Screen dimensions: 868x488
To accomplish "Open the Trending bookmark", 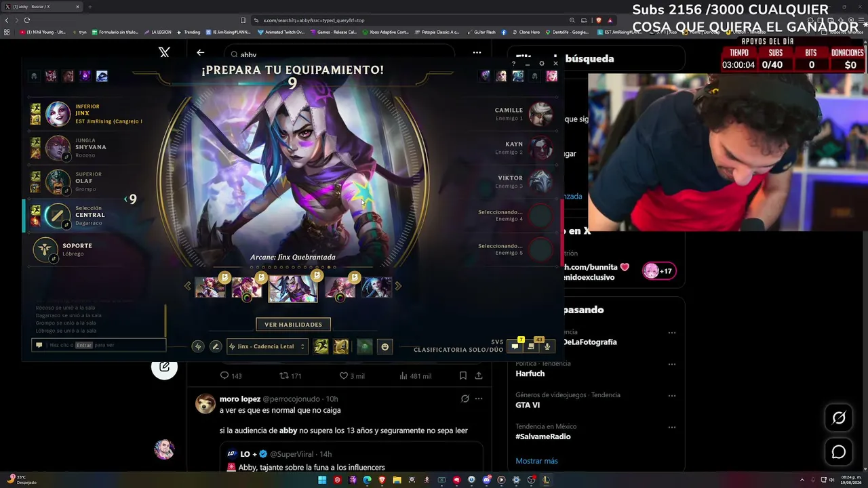I will pyautogui.click(x=189, y=32).
